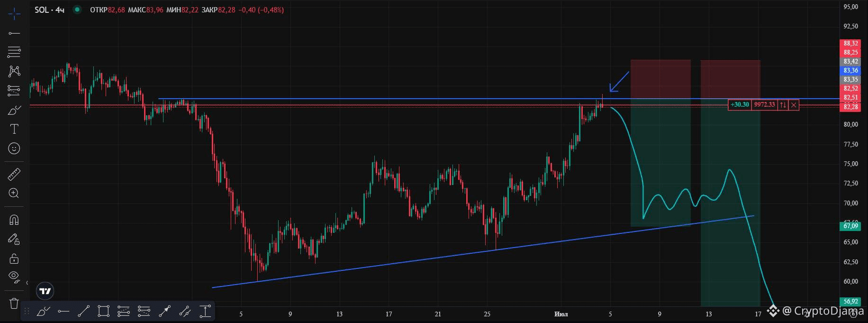Click the МАКС83,96 high value
This screenshot has height=323, width=868.
click(145, 10)
